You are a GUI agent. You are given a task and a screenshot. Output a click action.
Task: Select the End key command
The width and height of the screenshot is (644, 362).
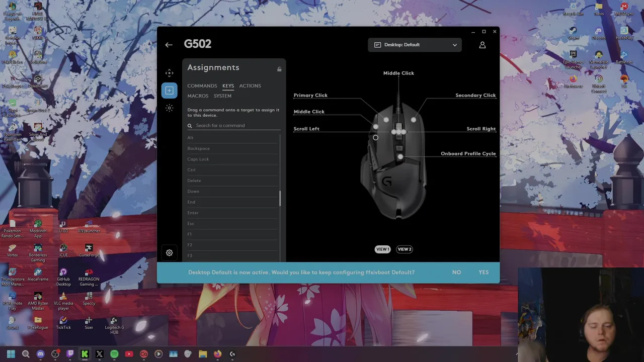tap(232, 202)
